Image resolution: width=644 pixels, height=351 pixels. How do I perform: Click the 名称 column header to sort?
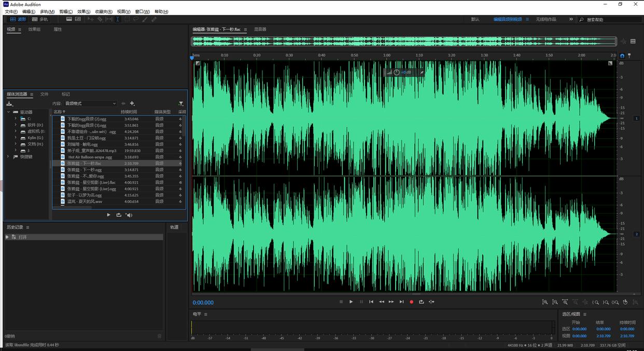pyautogui.click(x=58, y=112)
